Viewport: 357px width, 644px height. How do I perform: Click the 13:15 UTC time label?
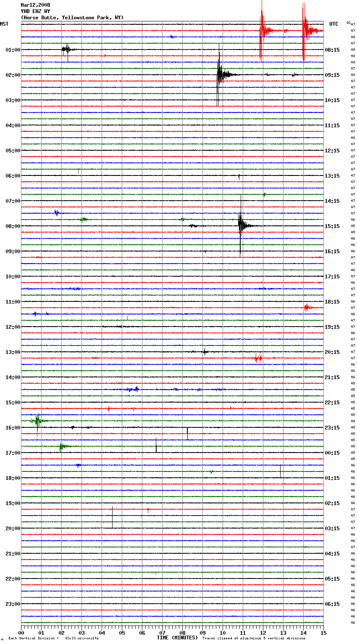pyautogui.click(x=332, y=176)
